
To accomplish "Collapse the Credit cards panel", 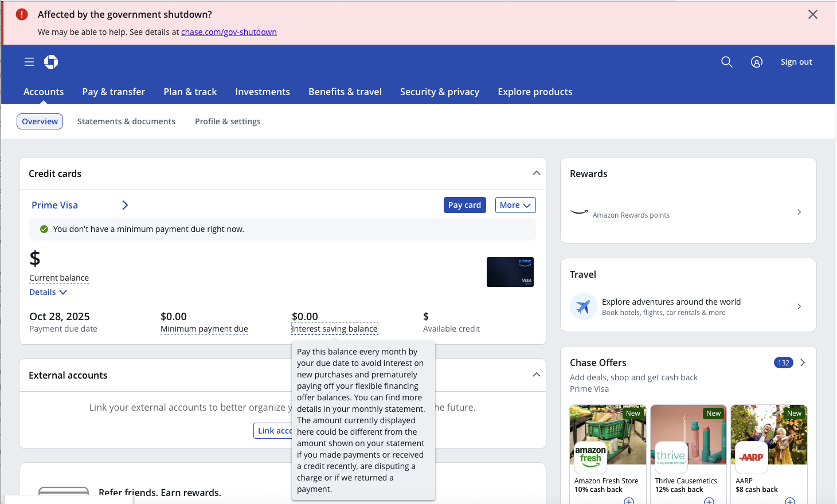I will pyautogui.click(x=536, y=172).
